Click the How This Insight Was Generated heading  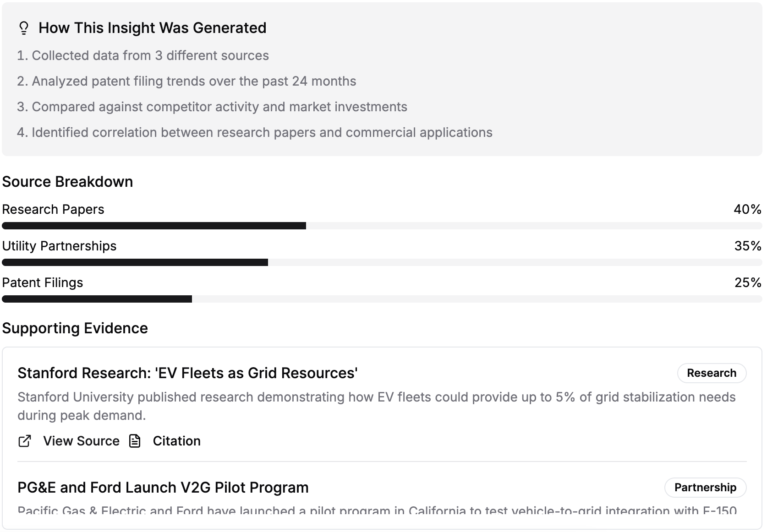(x=152, y=28)
